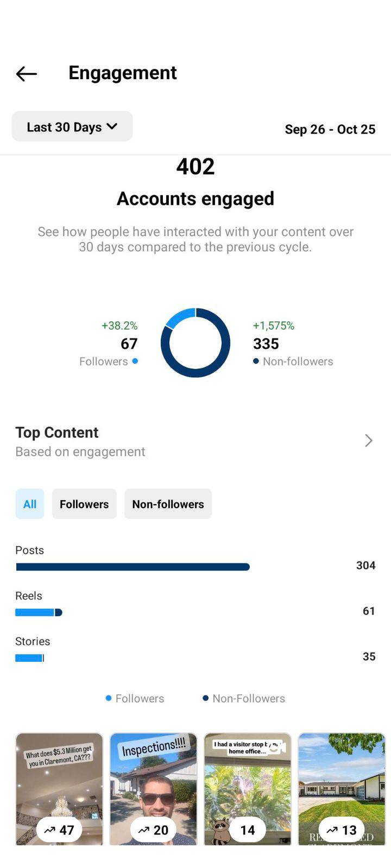Viewport: 391px width, 868px height.
Task: Click the 20 engagement trend badge
Action: [153, 830]
